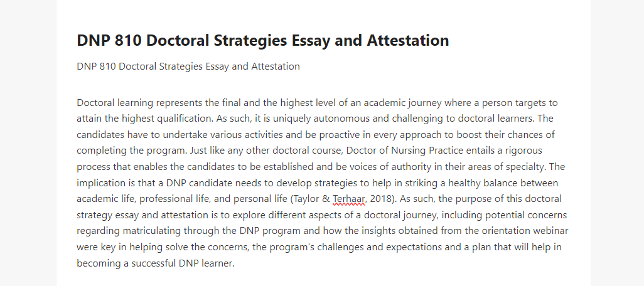The width and height of the screenshot is (644, 286).
Task: Click the red-underlined word Terhaar
Action: coord(349,199)
